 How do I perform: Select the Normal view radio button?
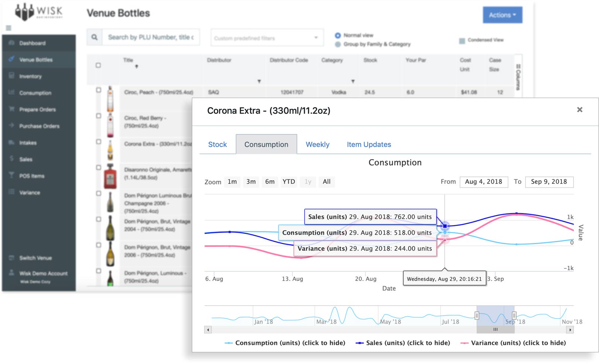pyautogui.click(x=338, y=35)
